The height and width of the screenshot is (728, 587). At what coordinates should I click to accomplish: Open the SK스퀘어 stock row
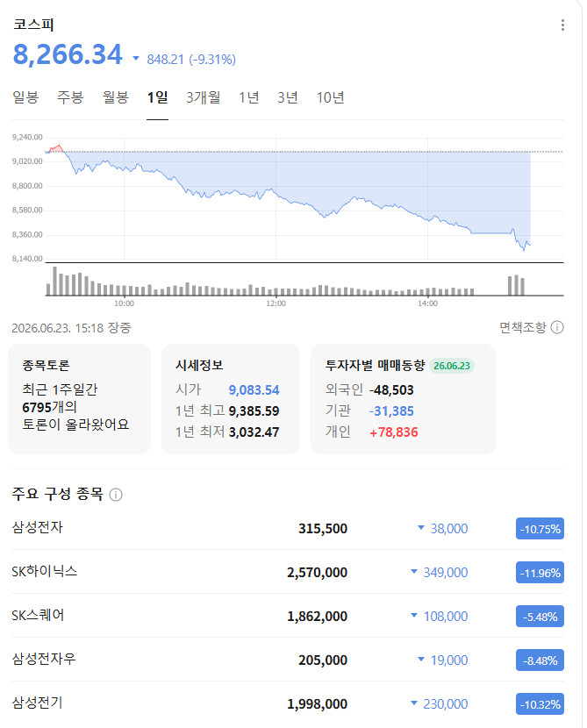click(x=288, y=616)
